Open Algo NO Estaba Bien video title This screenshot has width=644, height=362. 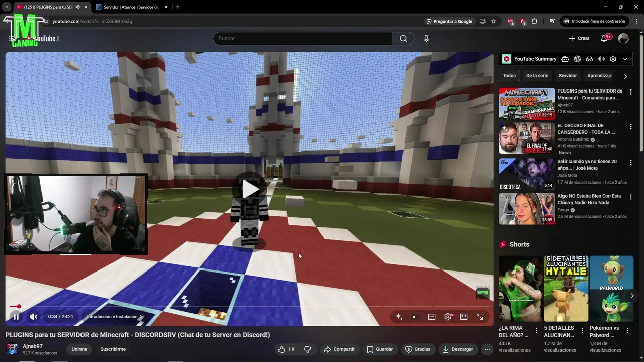click(589, 199)
